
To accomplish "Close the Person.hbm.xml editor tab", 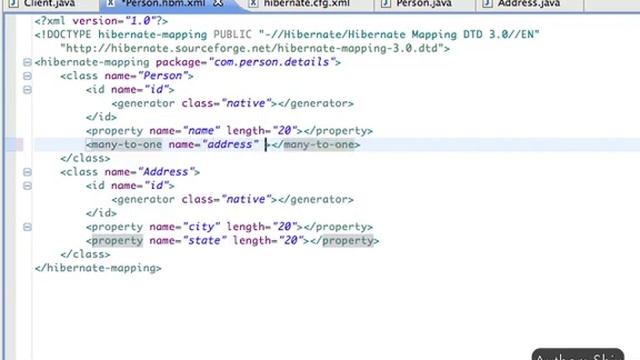I will click(x=218, y=3).
